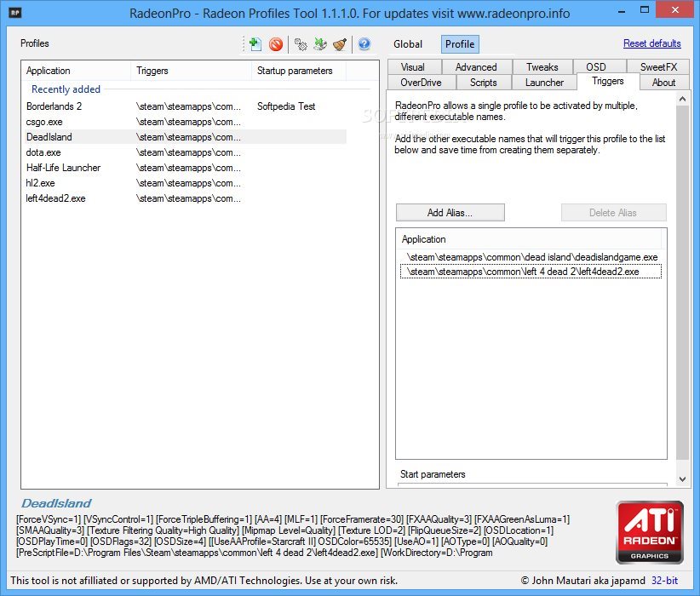
Task: Open help with the blue question mark icon
Action: click(364, 43)
